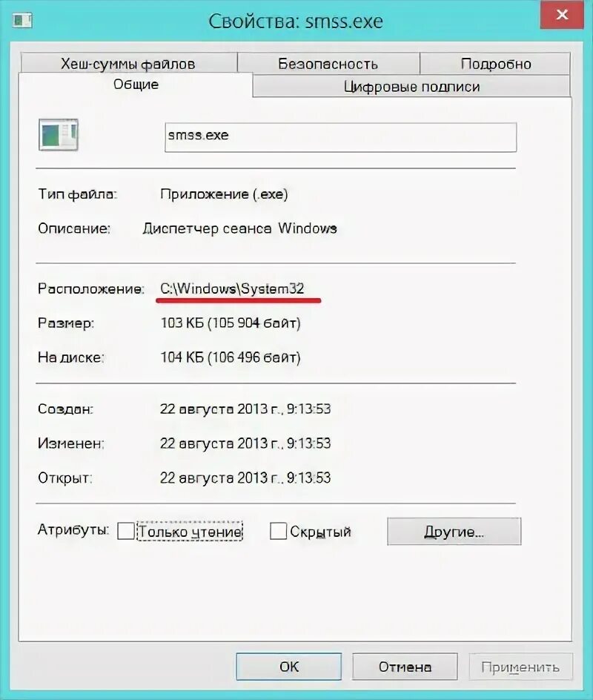Open the Другие attributes dialog
This screenshot has width=593, height=700.
454,532
